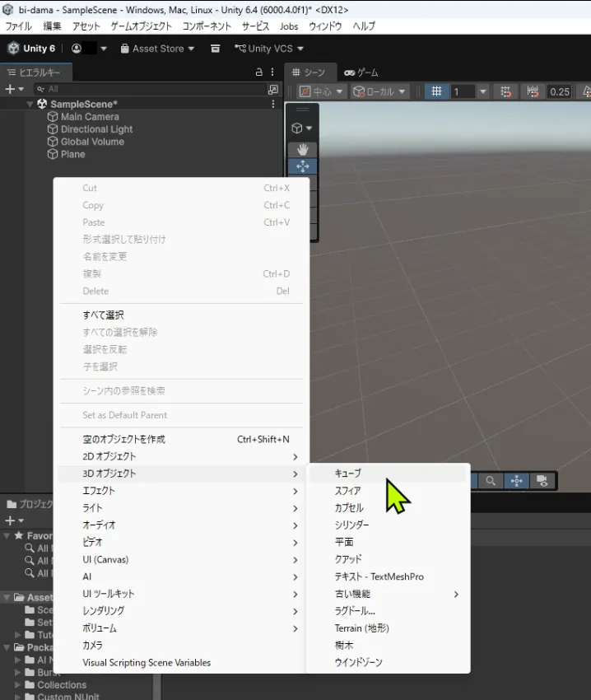Viewport: 591px width, 700px height.
Task: Switch to the ゲーム tab
Action: pos(361,72)
